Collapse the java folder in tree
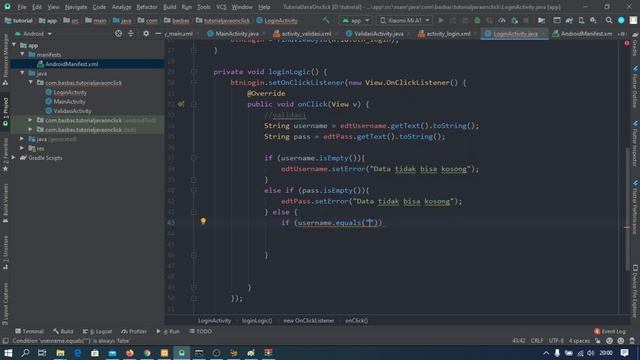Image resolution: width=640 pixels, height=360 pixels. (22, 73)
